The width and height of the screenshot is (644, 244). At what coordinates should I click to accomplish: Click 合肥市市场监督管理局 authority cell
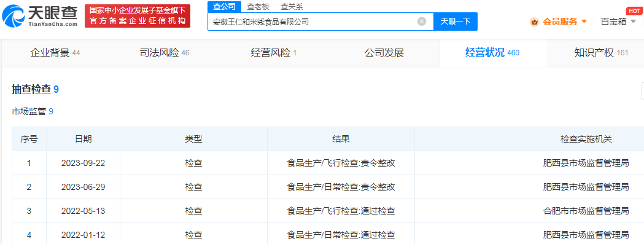tap(586, 211)
